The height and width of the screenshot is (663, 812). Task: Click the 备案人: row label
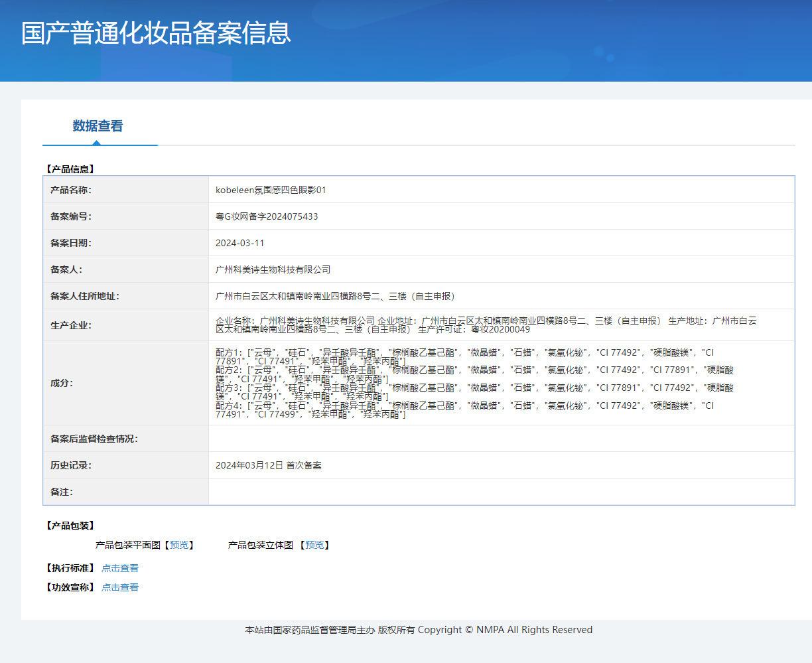click(x=66, y=269)
